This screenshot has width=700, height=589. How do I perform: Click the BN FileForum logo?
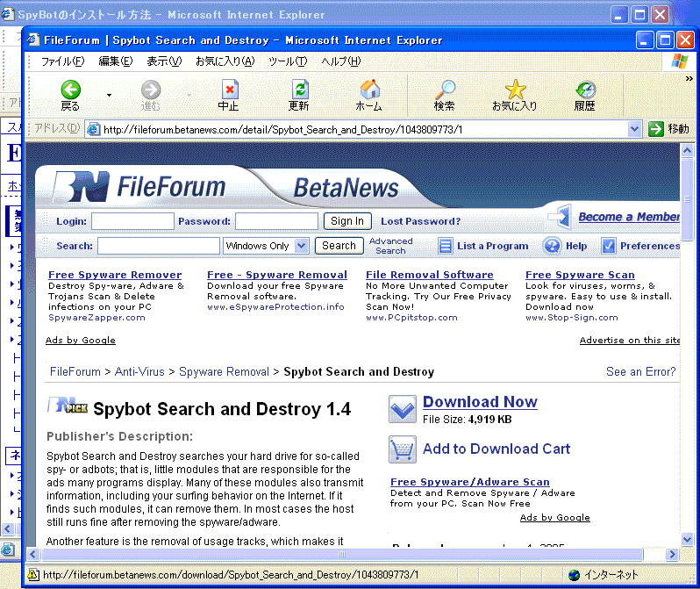pos(139,187)
